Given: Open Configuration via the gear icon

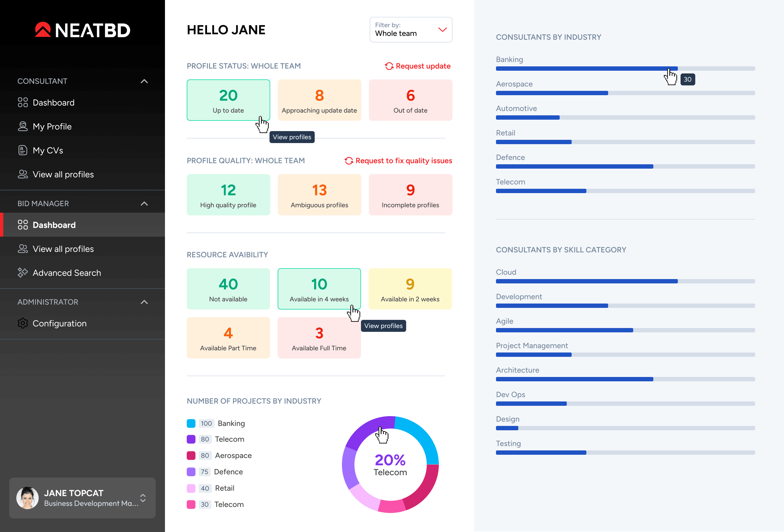Looking at the screenshot, I should point(23,323).
